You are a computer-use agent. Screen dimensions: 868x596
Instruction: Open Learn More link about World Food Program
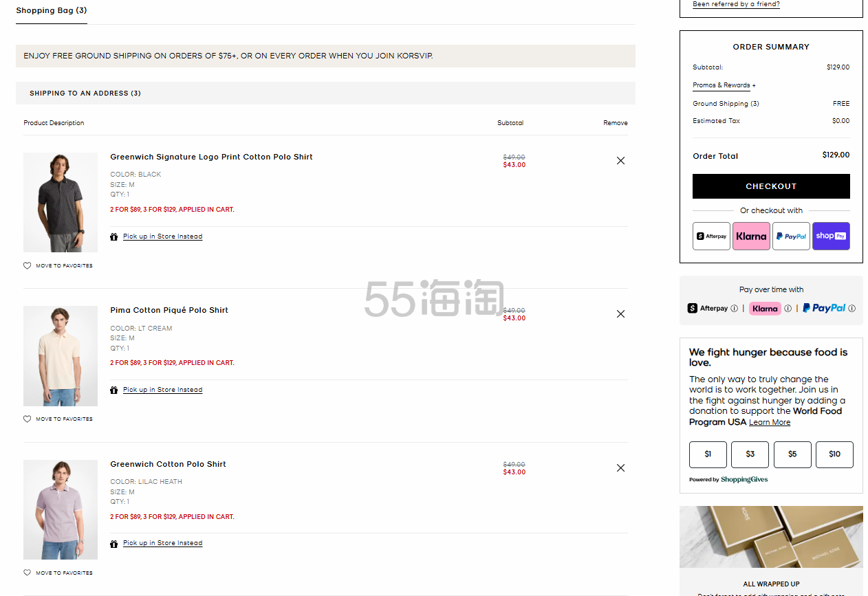click(x=770, y=422)
